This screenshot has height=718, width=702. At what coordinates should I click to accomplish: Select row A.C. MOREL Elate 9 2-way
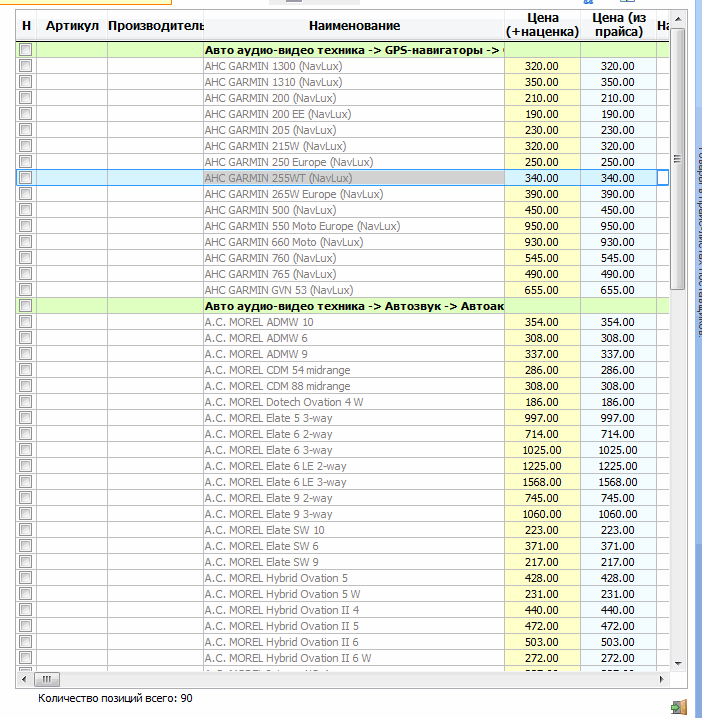click(343, 498)
